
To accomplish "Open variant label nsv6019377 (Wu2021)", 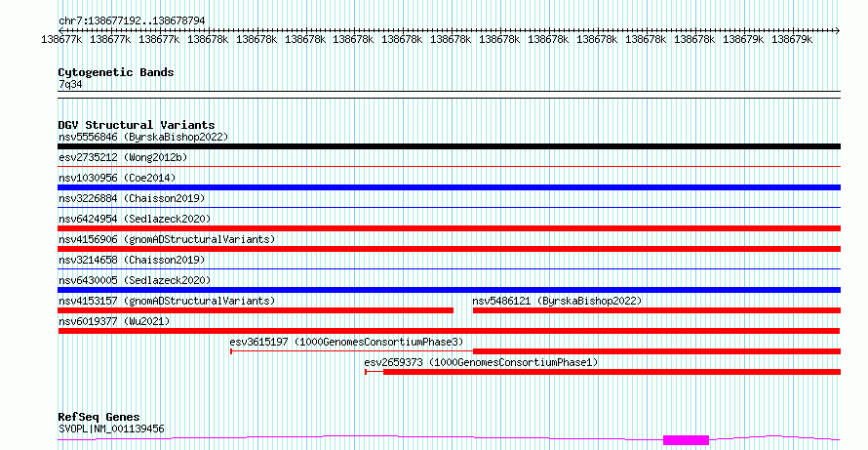I will (114, 321).
